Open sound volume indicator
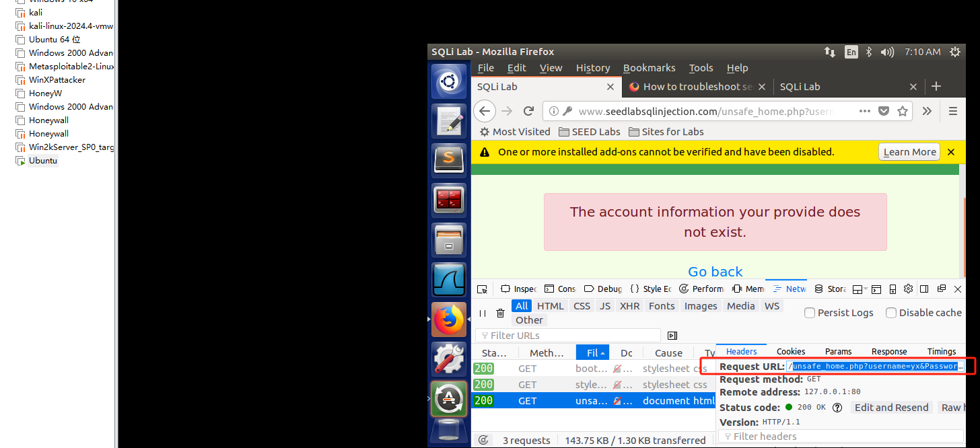 pyautogui.click(x=887, y=52)
